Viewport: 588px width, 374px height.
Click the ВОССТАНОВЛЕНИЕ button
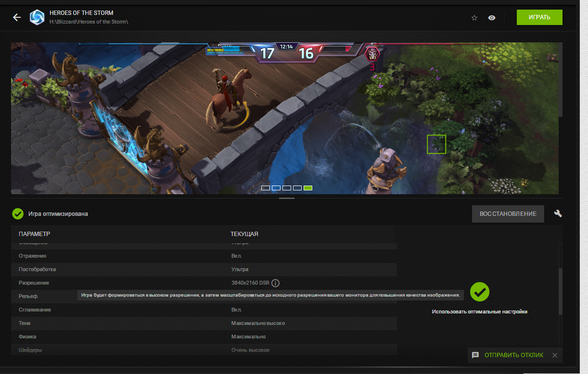[x=508, y=214]
